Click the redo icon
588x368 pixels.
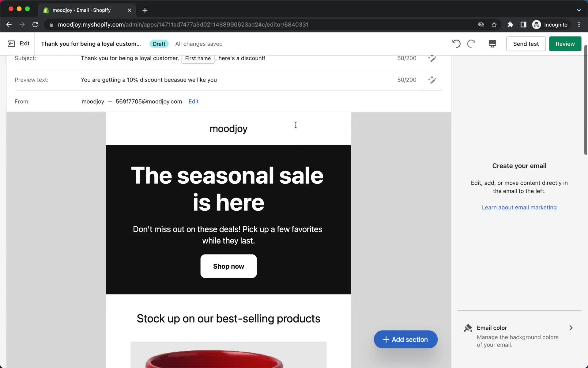[x=471, y=44]
